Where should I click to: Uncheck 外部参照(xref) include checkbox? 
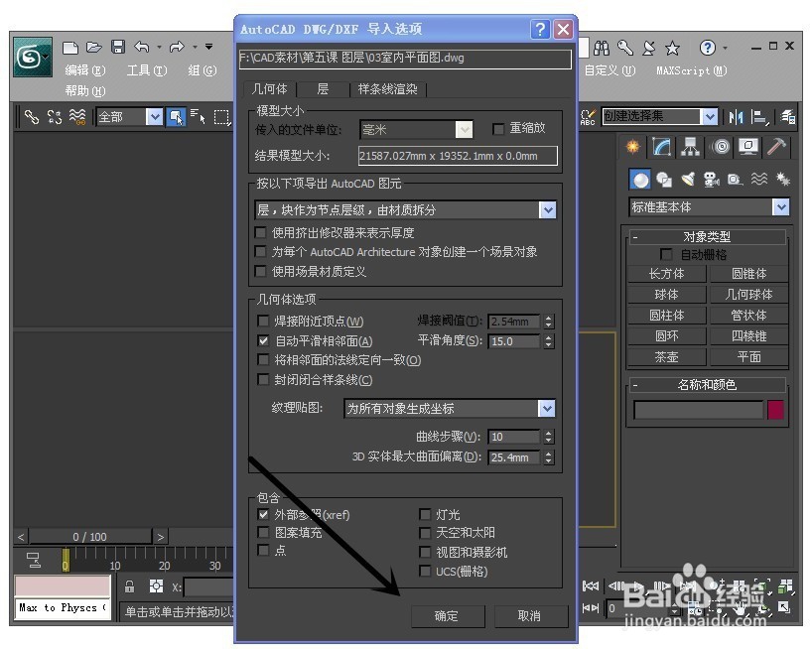pyautogui.click(x=263, y=514)
